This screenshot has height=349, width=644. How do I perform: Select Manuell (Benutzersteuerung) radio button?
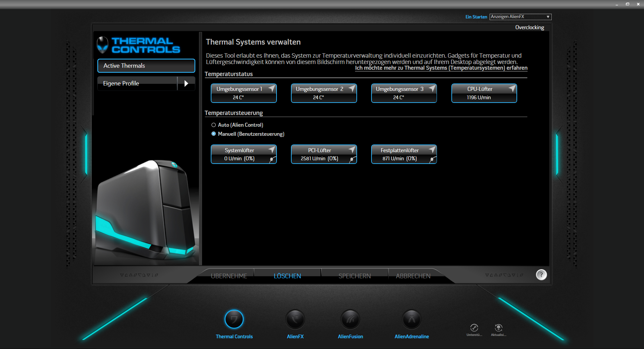213,134
